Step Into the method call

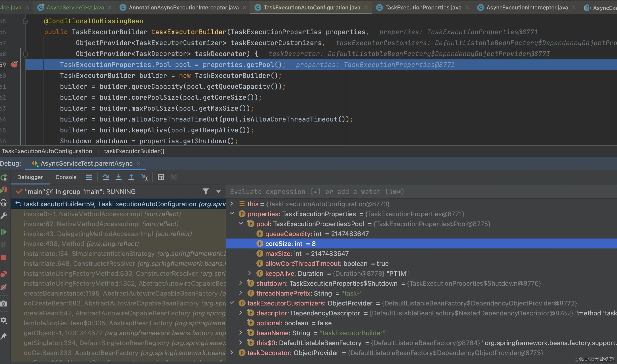[119, 177]
